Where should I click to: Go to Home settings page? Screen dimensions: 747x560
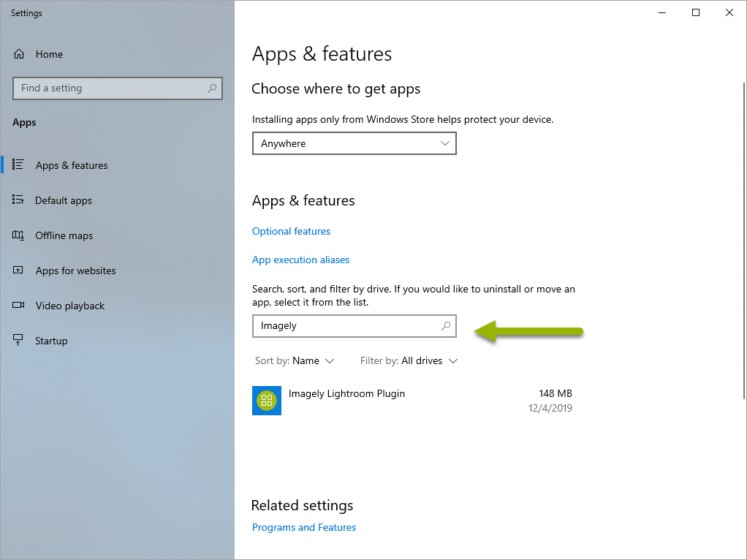point(49,54)
